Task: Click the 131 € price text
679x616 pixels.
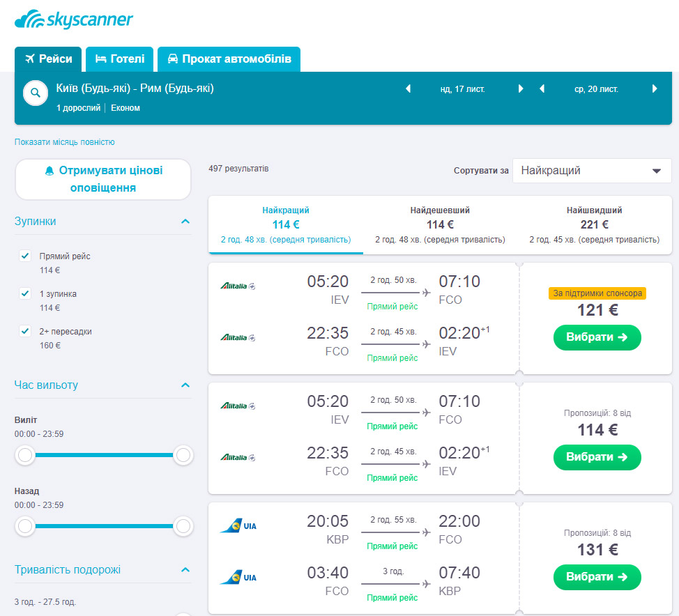Action: [x=597, y=550]
